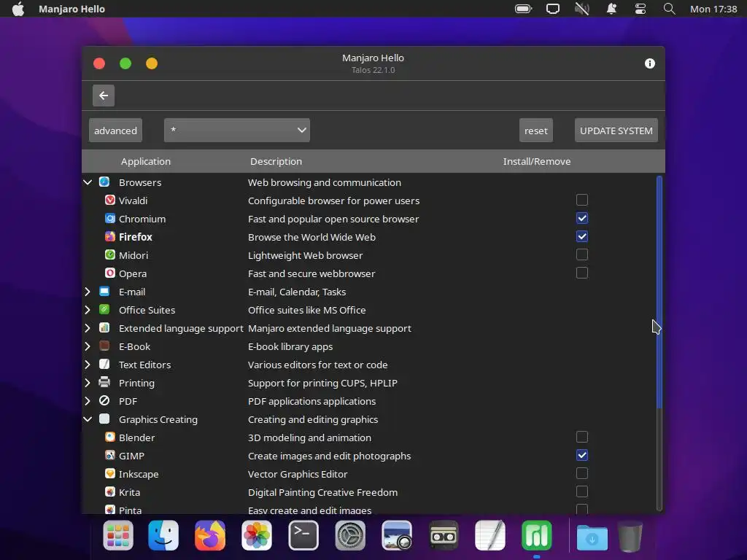Click the advanced button
Image resolution: width=747 pixels, height=560 pixels.
[x=115, y=130]
